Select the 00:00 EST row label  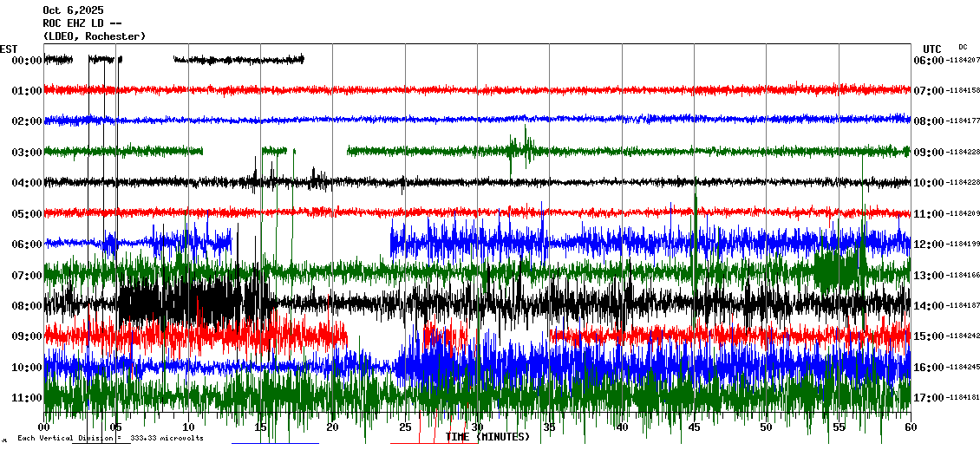coord(27,61)
